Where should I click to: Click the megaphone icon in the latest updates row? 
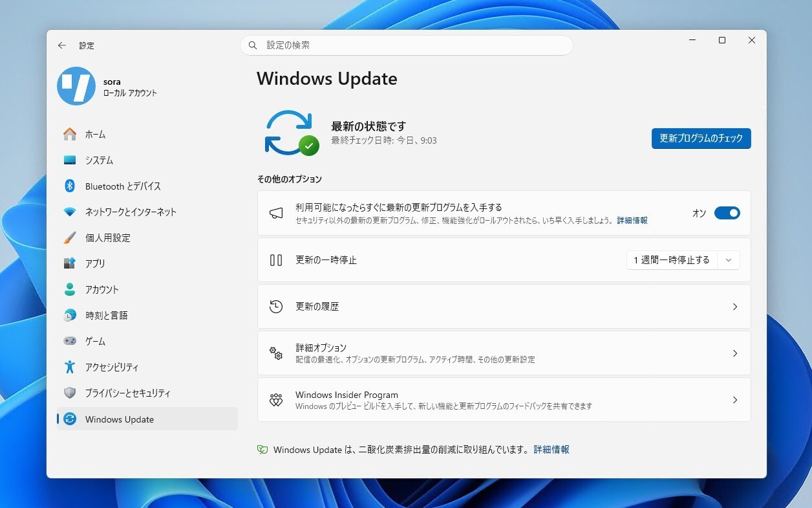(x=276, y=213)
